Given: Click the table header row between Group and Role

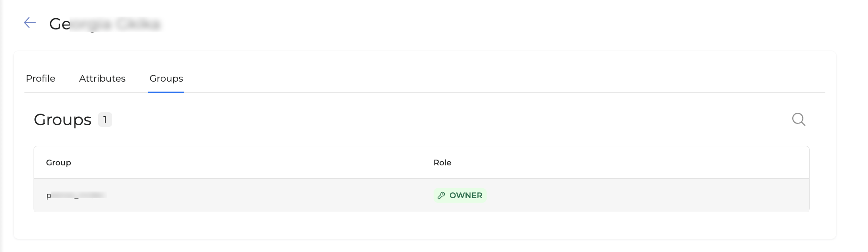Looking at the screenshot, I should point(248,162).
